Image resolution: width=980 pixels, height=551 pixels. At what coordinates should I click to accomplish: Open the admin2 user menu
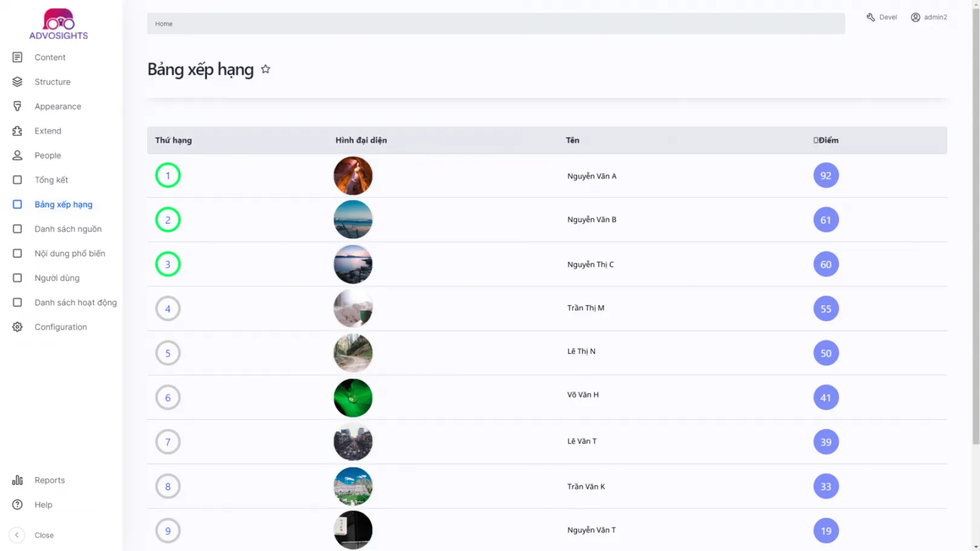pyautogui.click(x=935, y=17)
